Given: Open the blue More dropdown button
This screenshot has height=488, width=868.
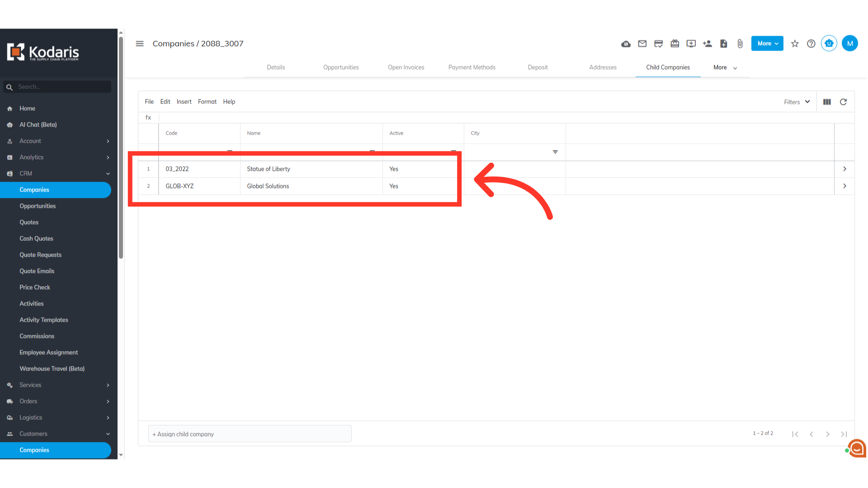Looking at the screenshot, I should (767, 44).
